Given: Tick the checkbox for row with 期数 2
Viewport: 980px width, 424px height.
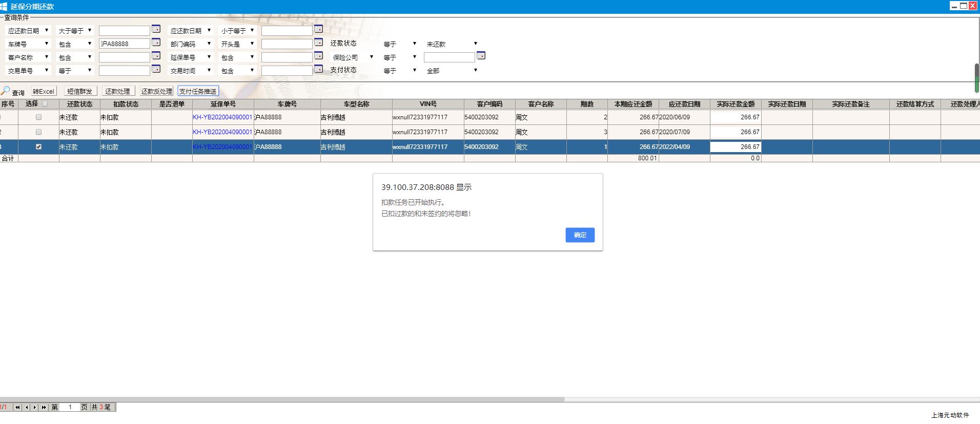Looking at the screenshot, I should tap(38, 117).
